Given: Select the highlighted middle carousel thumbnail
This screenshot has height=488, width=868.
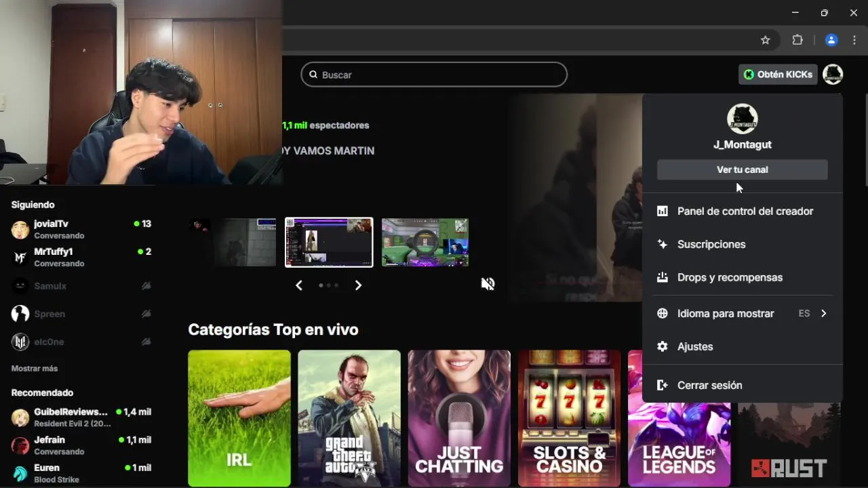Looking at the screenshot, I should [x=329, y=242].
